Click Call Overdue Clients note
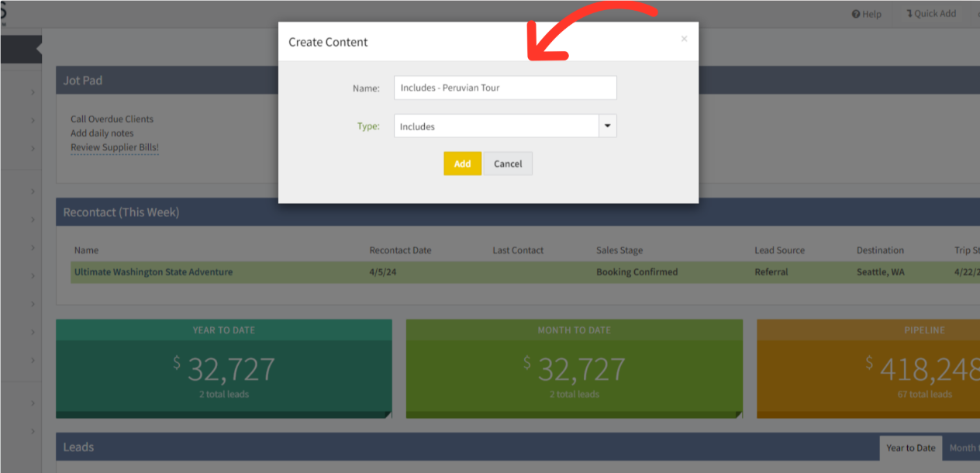The width and height of the screenshot is (980, 473). 112,119
